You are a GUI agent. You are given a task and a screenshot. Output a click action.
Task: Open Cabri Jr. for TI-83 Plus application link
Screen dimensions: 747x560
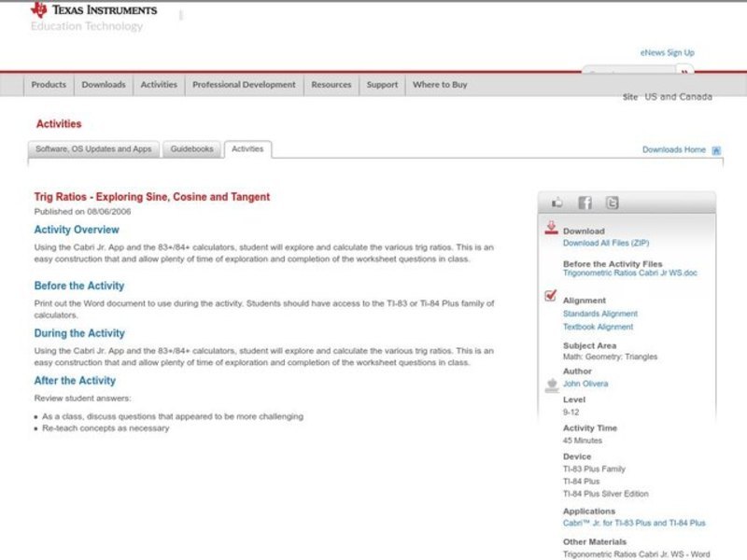pos(634,524)
